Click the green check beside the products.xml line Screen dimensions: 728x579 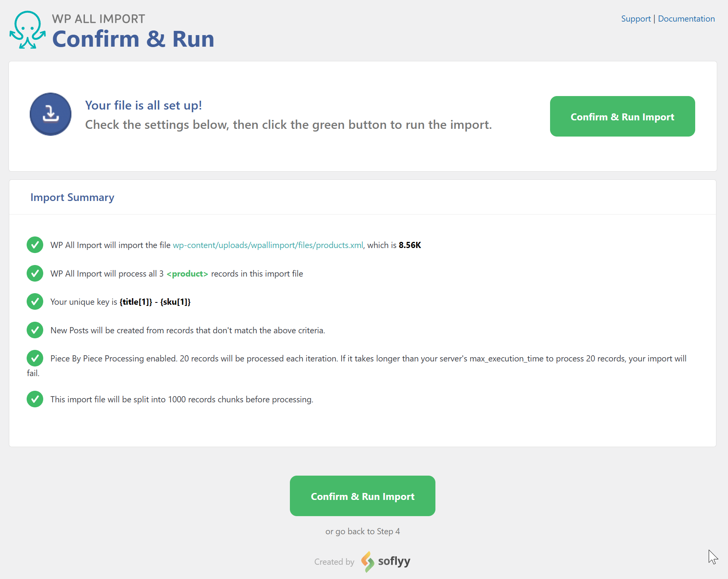[35, 245]
